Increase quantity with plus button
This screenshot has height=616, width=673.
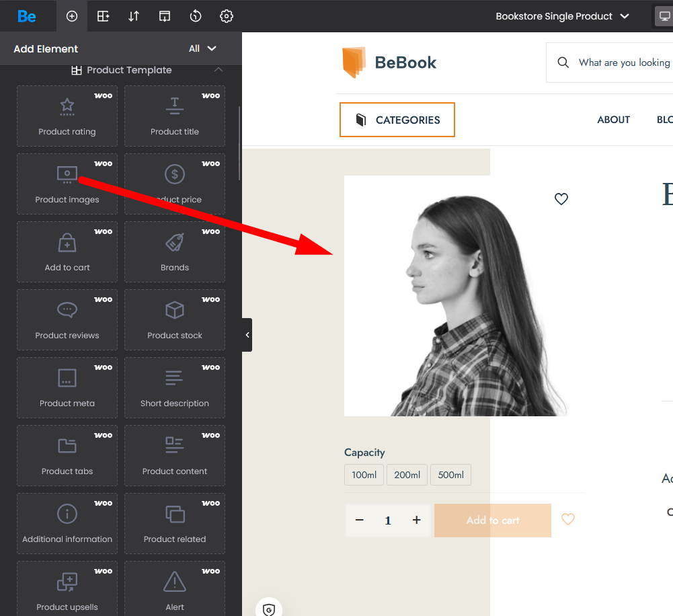click(x=417, y=521)
